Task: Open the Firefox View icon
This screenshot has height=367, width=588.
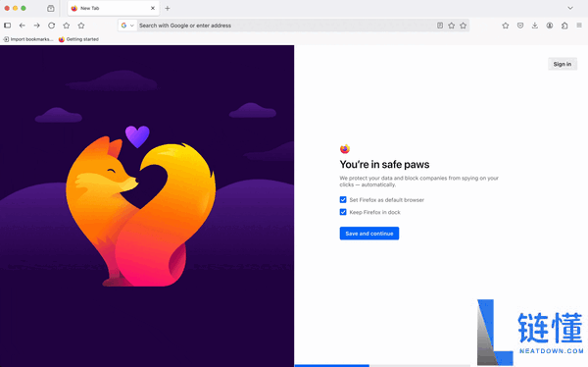Action: pyautogui.click(x=51, y=8)
